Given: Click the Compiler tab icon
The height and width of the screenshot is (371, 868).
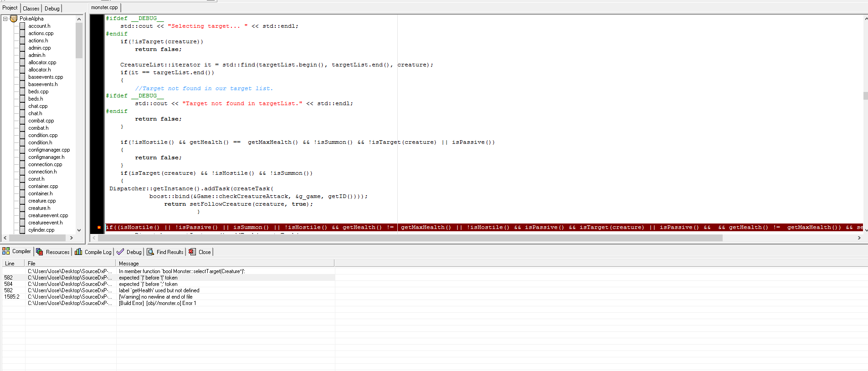Looking at the screenshot, I should pos(6,251).
